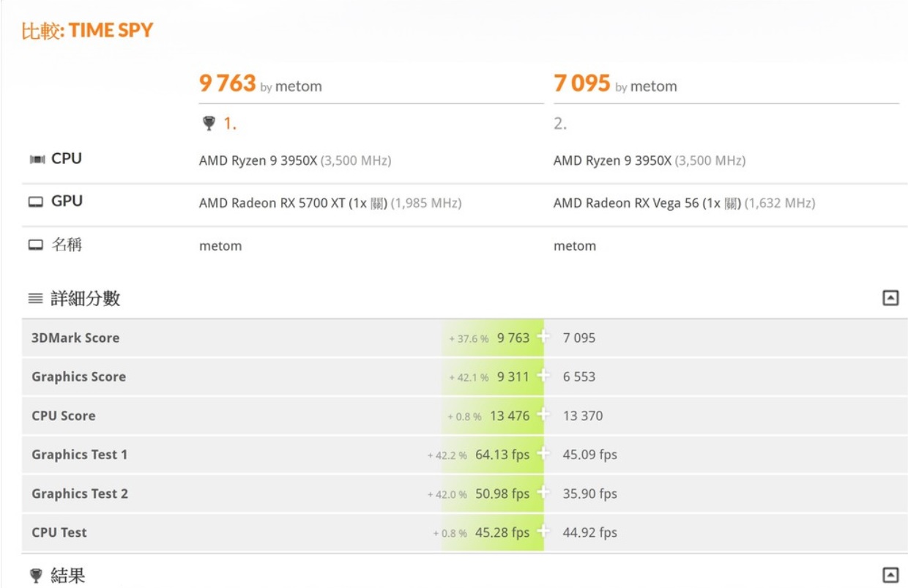Click the 比較: TIME SPY heading
Image resolution: width=908 pixels, height=588 pixels.
(87, 31)
